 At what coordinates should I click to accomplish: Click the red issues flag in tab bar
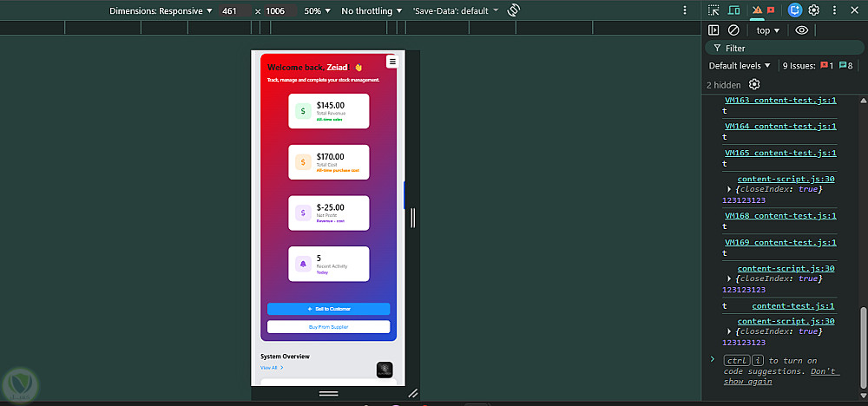(771, 10)
